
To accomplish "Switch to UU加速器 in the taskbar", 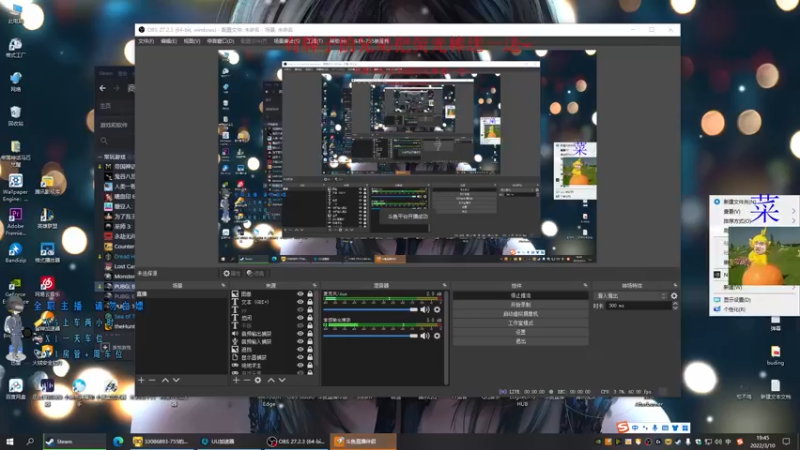I will coord(228,441).
